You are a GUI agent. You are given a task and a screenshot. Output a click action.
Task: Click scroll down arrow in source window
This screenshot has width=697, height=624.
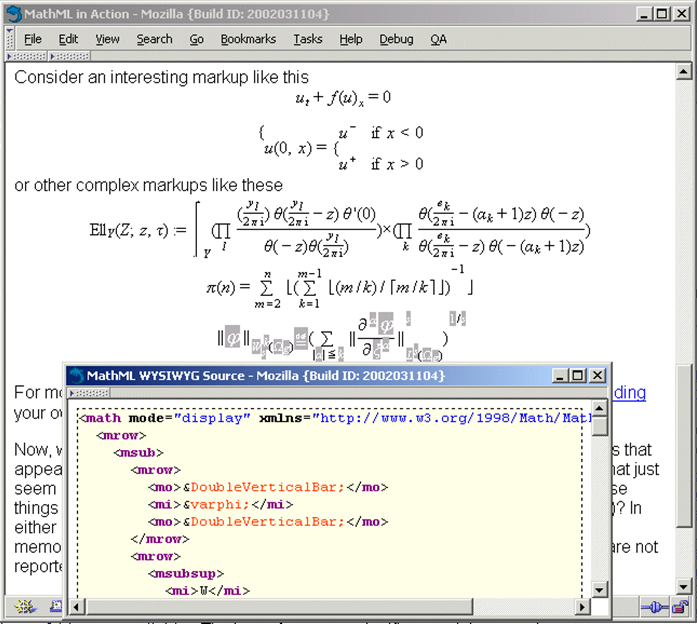coord(599,590)
